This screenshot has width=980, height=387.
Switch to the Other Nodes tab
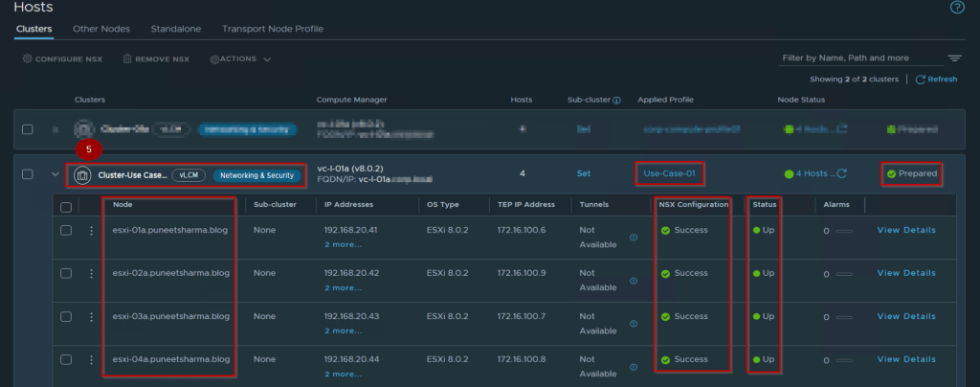tap(101, 29)
